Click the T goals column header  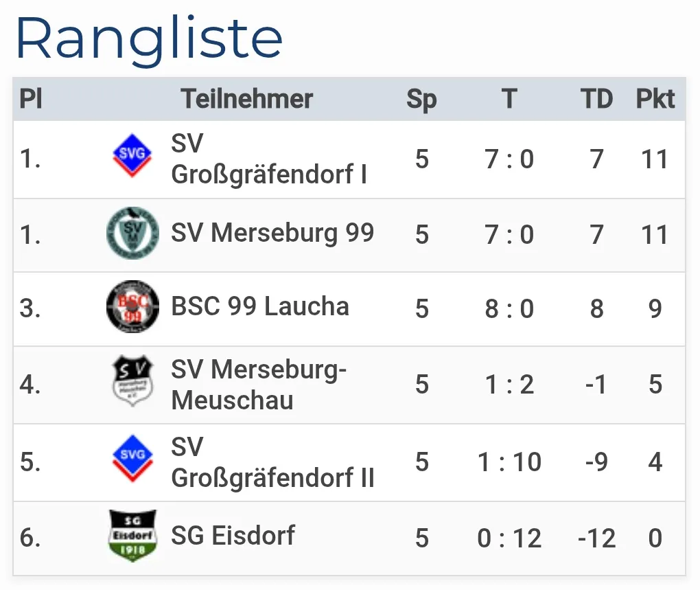[x=509, y=100]
